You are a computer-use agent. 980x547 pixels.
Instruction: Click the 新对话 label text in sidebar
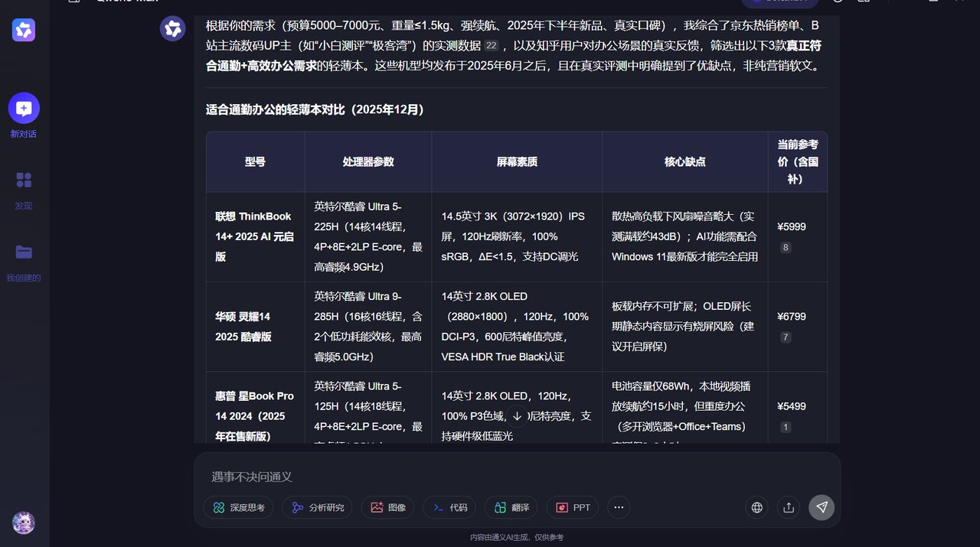click(x=24, y=134)
